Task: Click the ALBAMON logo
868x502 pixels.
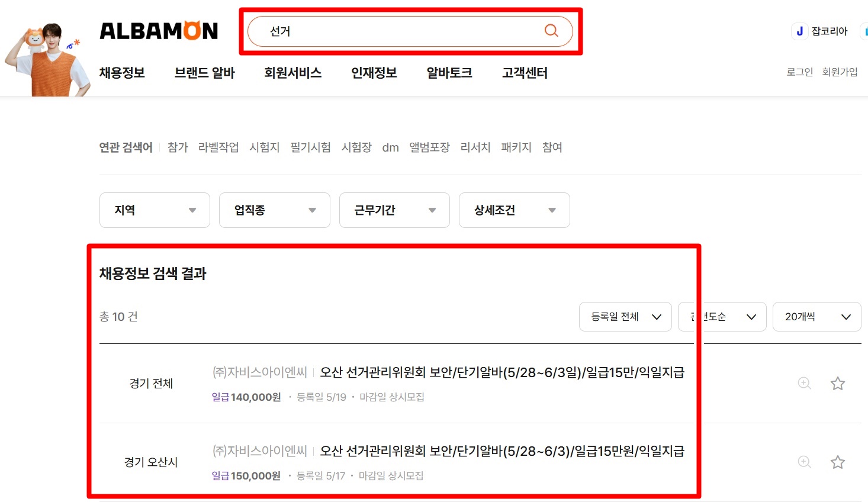Action: click(159, 30)
